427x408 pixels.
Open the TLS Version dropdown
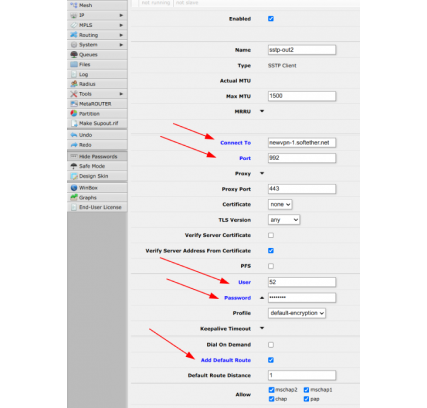[x=284, y=220]
